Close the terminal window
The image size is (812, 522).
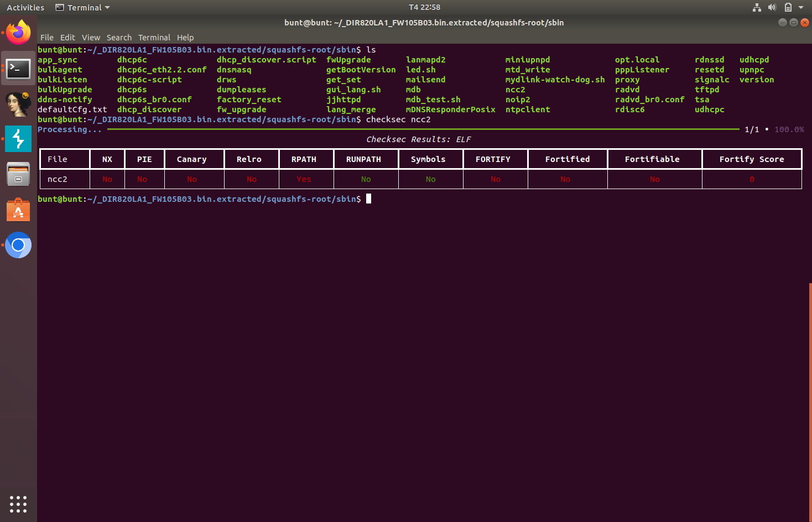pos(804,23)
